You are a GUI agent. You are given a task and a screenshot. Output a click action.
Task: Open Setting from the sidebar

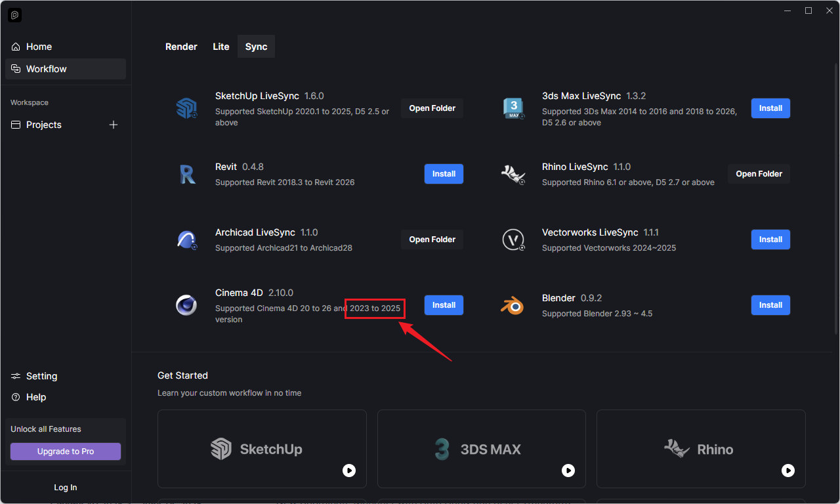[66, 376]
